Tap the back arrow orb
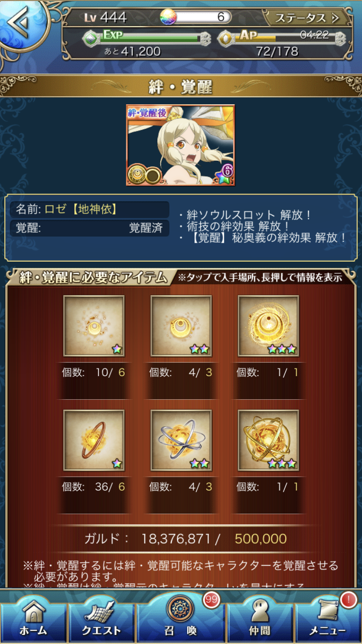The image size is (362, 644). pos(22,23)
